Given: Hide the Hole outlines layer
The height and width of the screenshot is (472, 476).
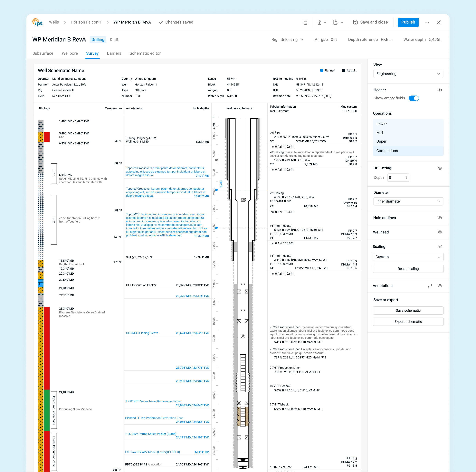Looking at the screenshot, I should point(440,218).
